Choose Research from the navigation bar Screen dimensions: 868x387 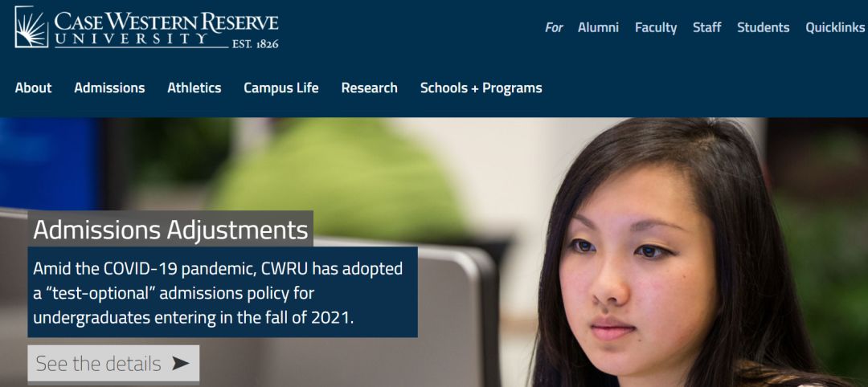369,88
